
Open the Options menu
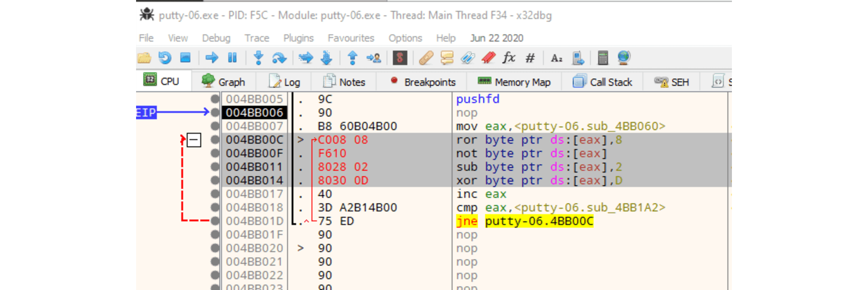point(405,38)
